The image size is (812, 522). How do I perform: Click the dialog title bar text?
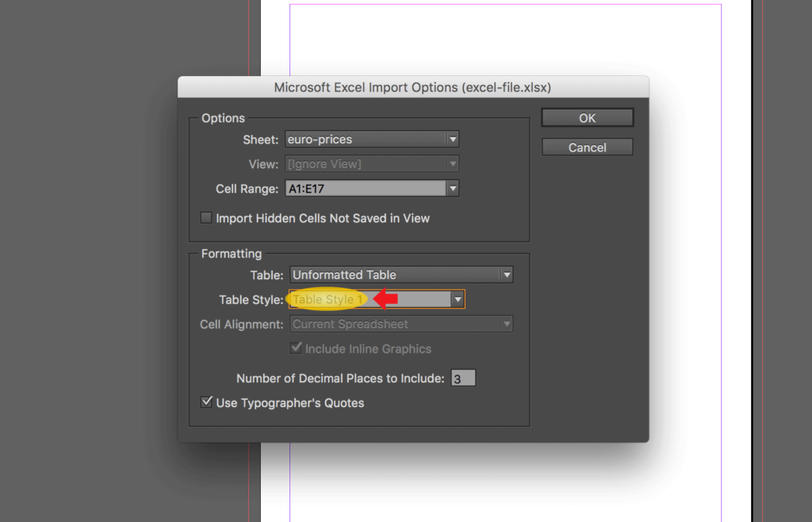[x=412, y=87]
